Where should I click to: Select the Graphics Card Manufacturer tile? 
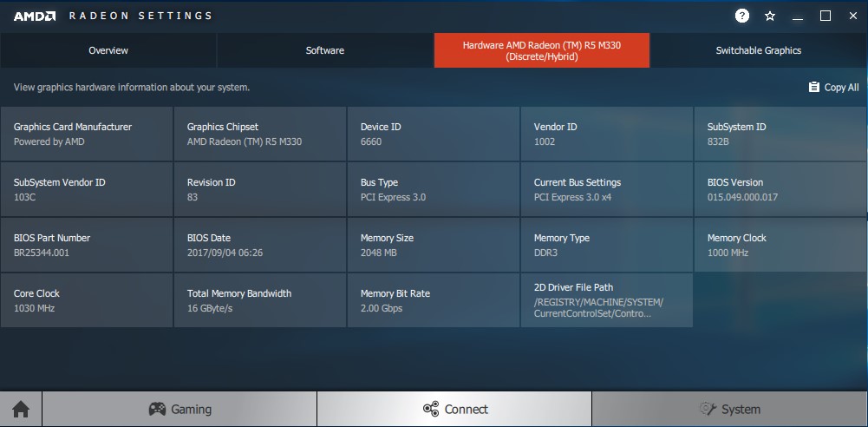coord(87,134)
